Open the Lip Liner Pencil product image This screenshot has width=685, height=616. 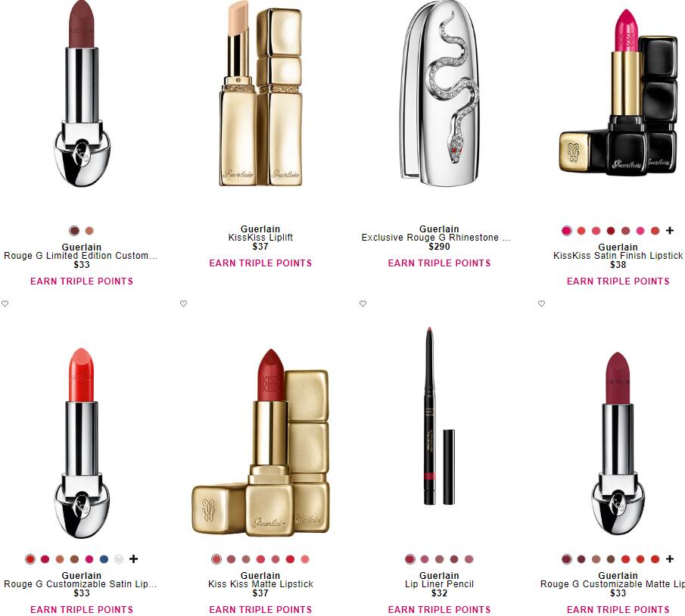coord(439,416)
